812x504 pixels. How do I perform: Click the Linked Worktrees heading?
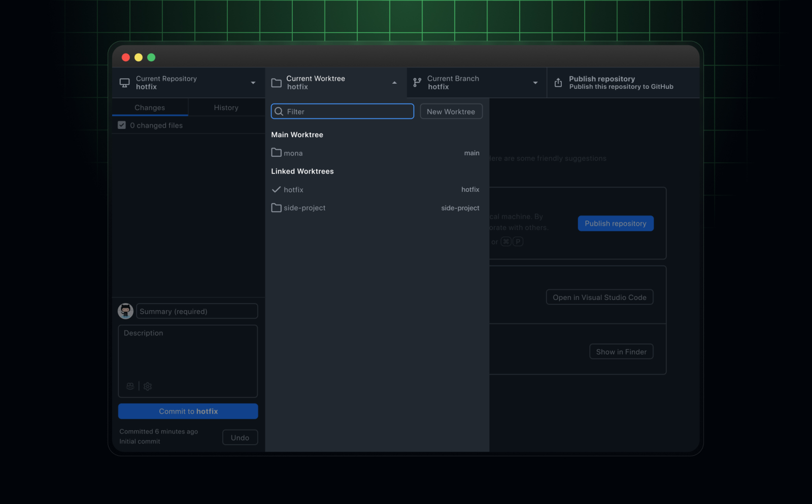click(x=302, y=171)
